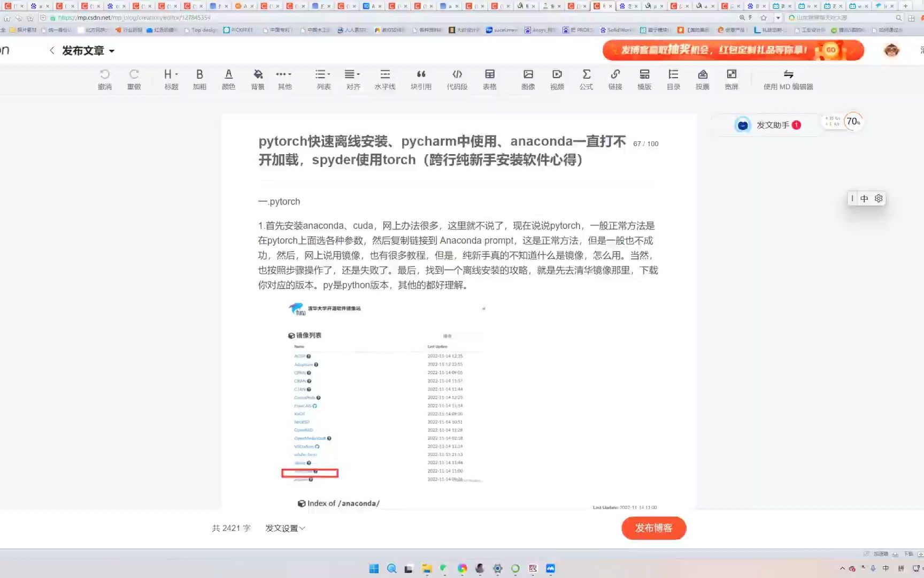The width and height of the screenshot is (924, 578).
Task: Bookmark this page with the star icon
Action: (764, 18)
